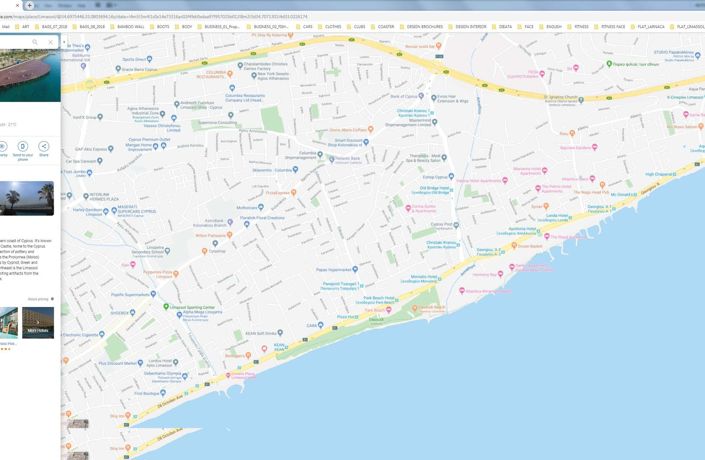The width and height of the screenshot is (705, 460).
Task: Click the Hellenic Bank pin
Action: [x=331, y=159]
